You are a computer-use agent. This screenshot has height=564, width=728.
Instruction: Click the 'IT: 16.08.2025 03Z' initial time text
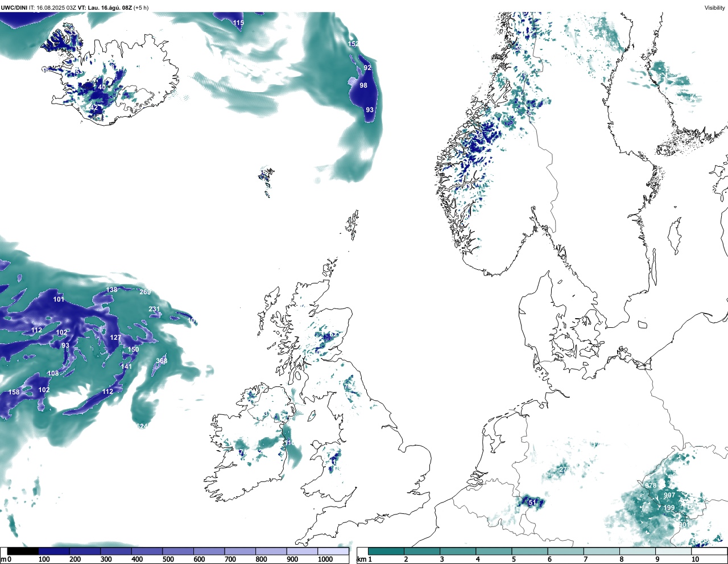point(52,7)
